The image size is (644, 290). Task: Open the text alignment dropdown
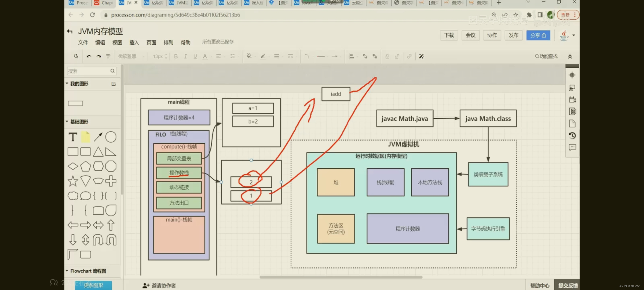tap(220, 56)
